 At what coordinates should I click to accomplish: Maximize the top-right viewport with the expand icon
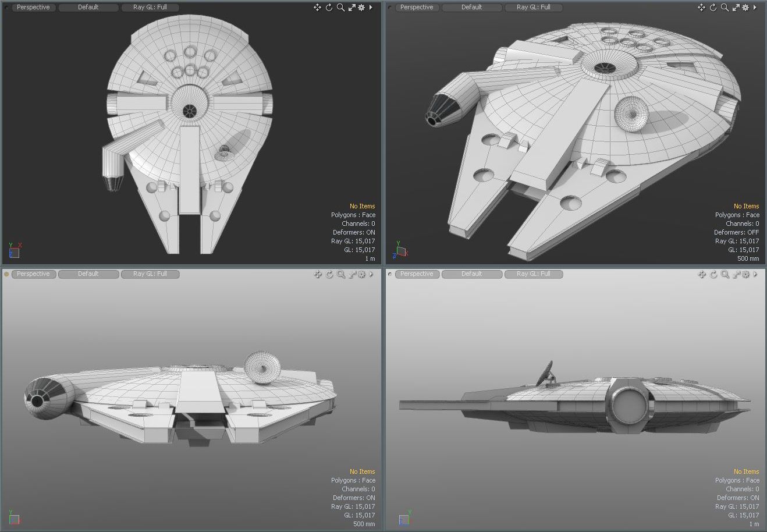[736, 8]
